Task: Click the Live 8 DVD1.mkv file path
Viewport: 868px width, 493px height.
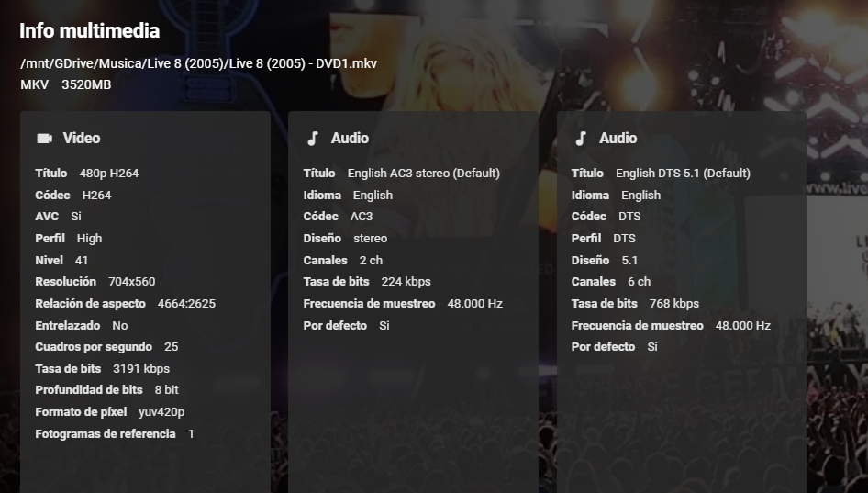Action: point(198,63)
